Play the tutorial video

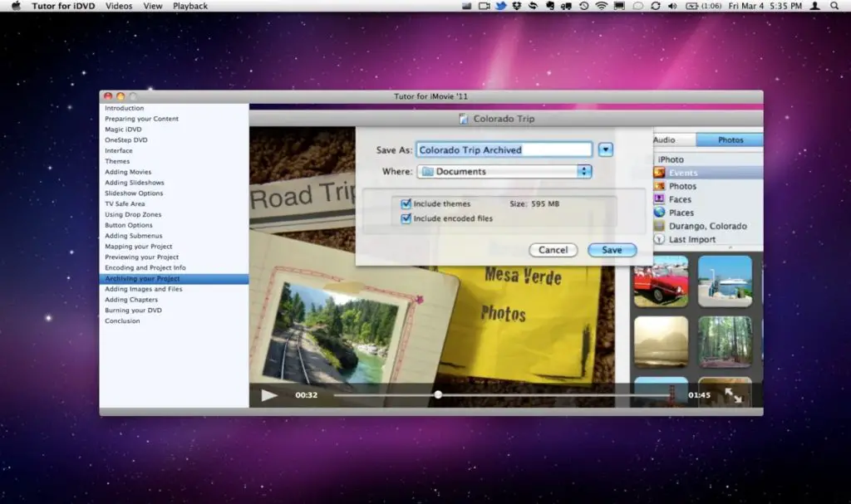click(x=268, y=395)
